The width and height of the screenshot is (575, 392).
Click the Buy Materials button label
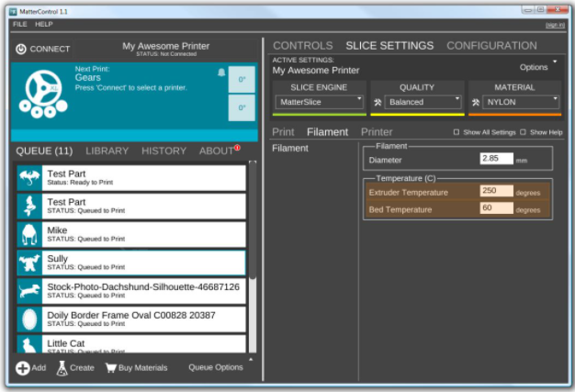(x=143, y=367)
